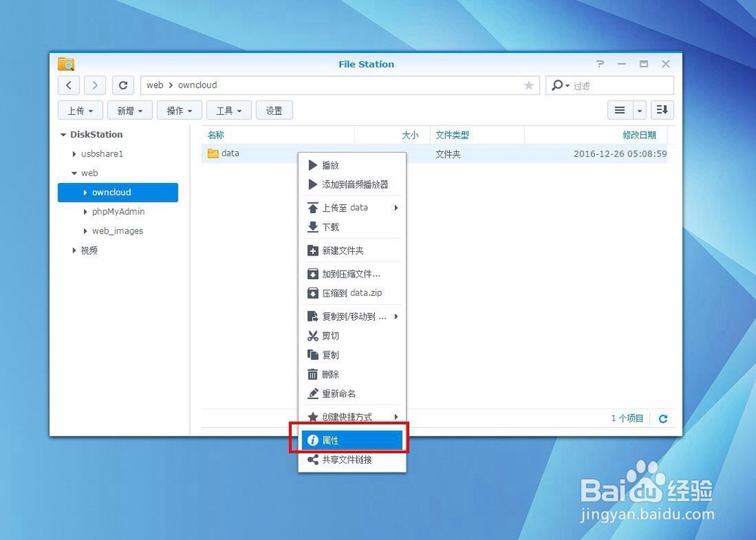
Task: Click the web breadcrumb in path bar
Action: tap(155, 85)
